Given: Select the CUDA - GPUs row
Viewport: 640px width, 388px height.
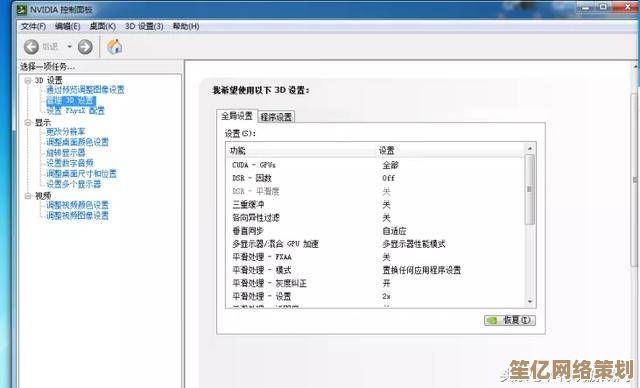Looking at the screenshot, I should click(375, 165).
